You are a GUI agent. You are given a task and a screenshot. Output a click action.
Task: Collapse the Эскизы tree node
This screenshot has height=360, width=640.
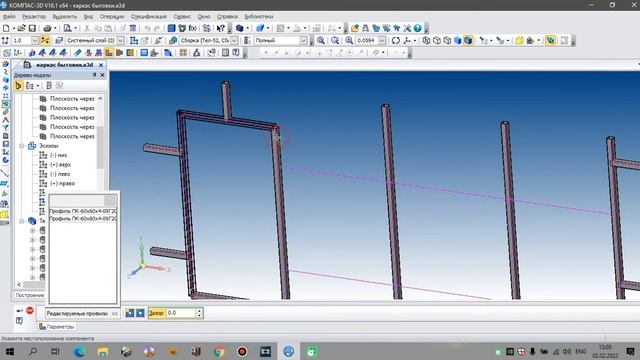coord(22,146)
